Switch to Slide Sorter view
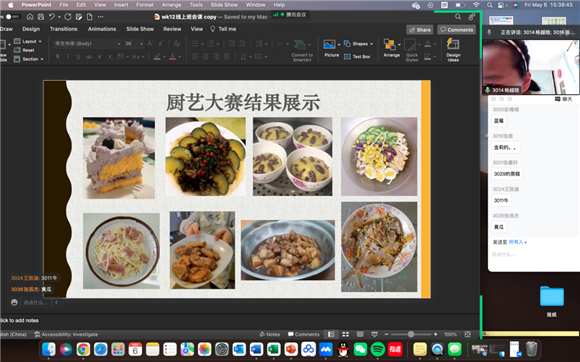 point(345,334)
